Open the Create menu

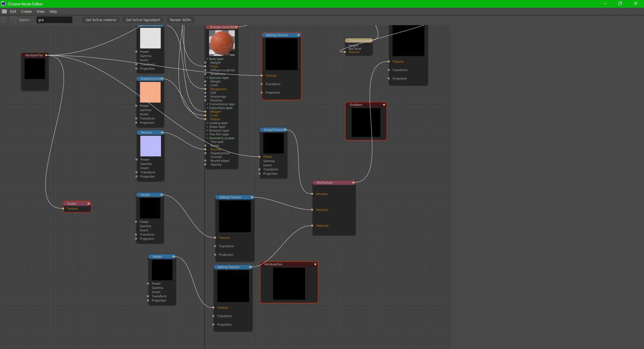point(26,11)
